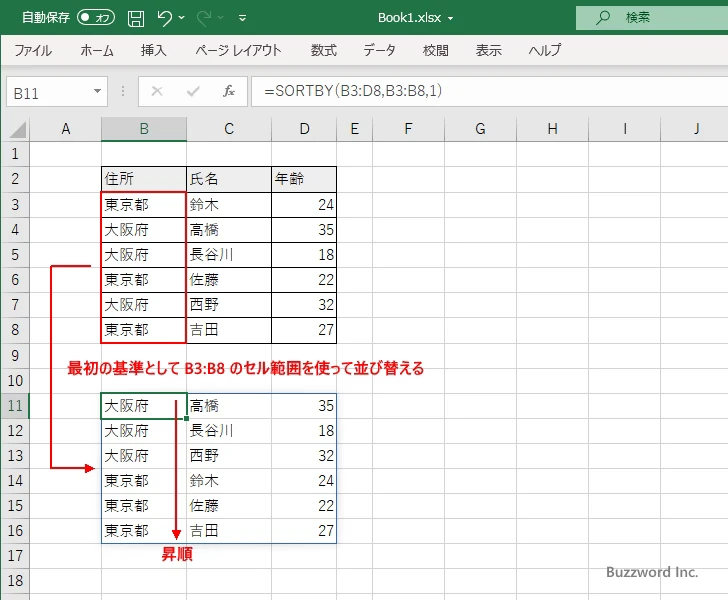Image resolution: width=728 pixels, height=600 pixels.
Task: Click the Save icon in title bar
Action: [x=136, y=18]
